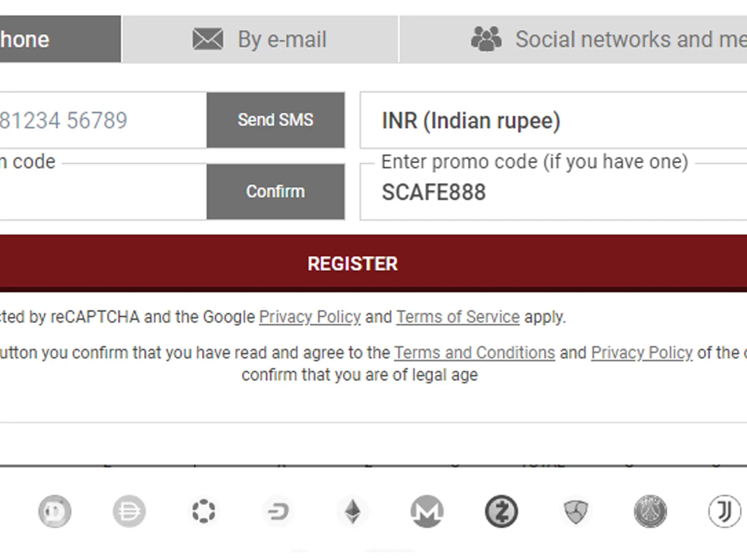Select the INR Indian rupee dropdown
The width and height of the screenshot is (747, 560).
553,121
